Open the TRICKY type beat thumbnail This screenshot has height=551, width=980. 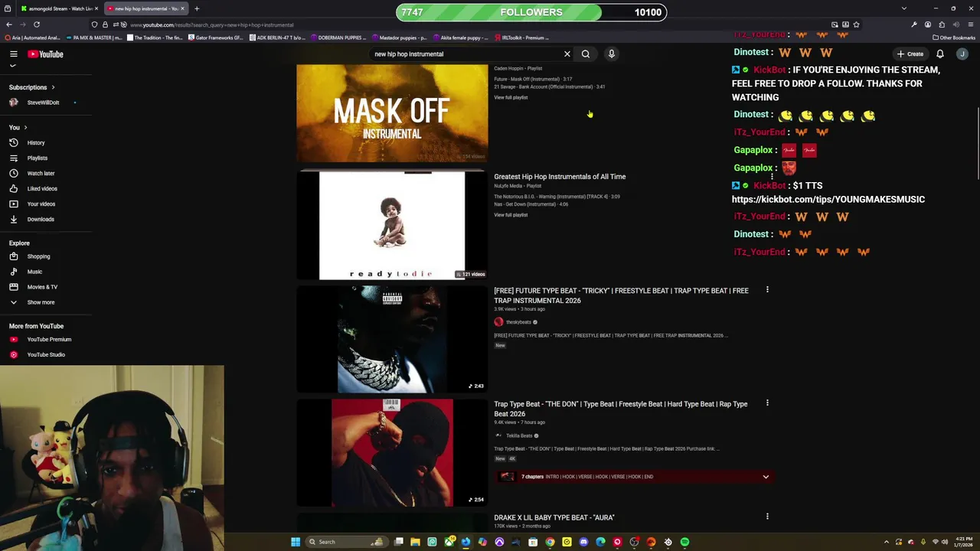[x=392, y=339]
